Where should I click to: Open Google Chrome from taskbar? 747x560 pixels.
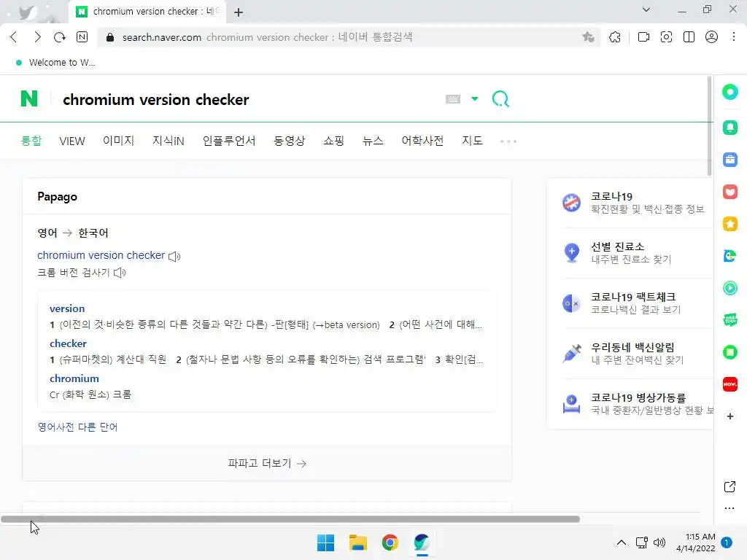(x=390, y=542)
